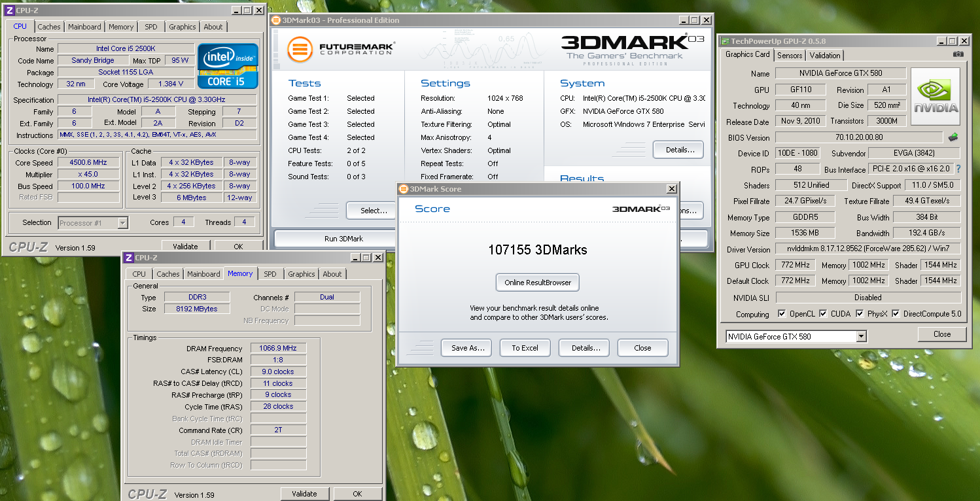Click OK in top CPU-Z window
The height and width of the screenshot is (501, 980).
tap(238, 247)
